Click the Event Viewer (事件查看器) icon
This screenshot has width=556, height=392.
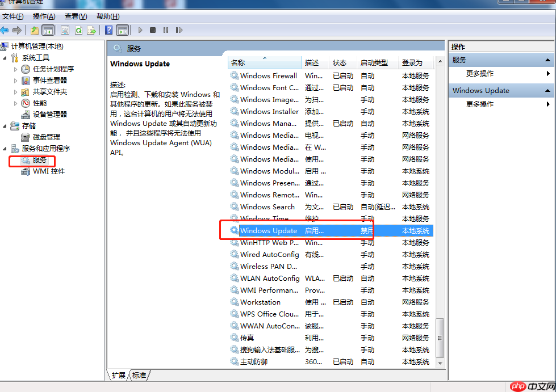pyautogui.click(x=26, y=81)
